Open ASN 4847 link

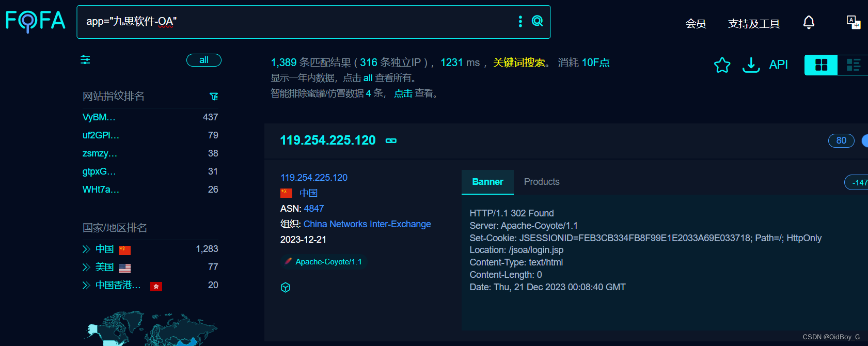(x=314, y=209)
